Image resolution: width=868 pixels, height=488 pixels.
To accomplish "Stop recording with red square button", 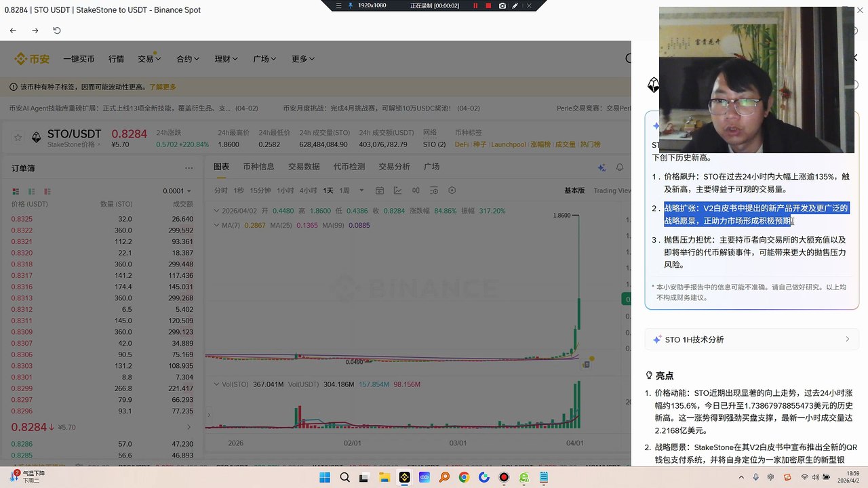I will pyautogui.click(x=488, y=5).
